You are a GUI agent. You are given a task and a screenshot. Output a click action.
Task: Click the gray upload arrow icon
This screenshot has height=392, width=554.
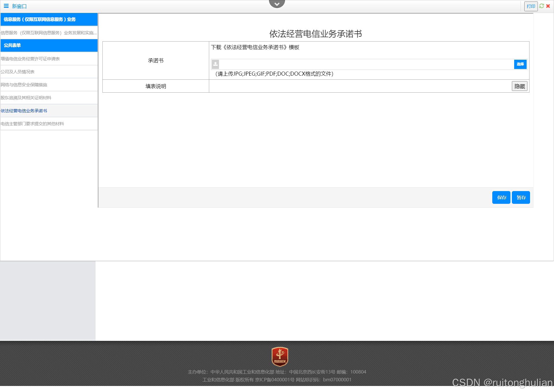pyautogui.click(x=216, y=64)
